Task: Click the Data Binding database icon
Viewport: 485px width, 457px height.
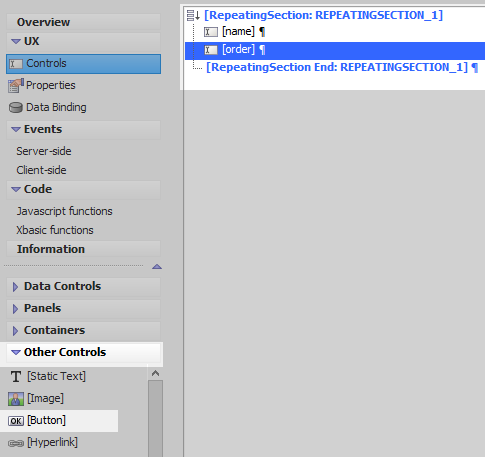Action: [x=16, y=108]
